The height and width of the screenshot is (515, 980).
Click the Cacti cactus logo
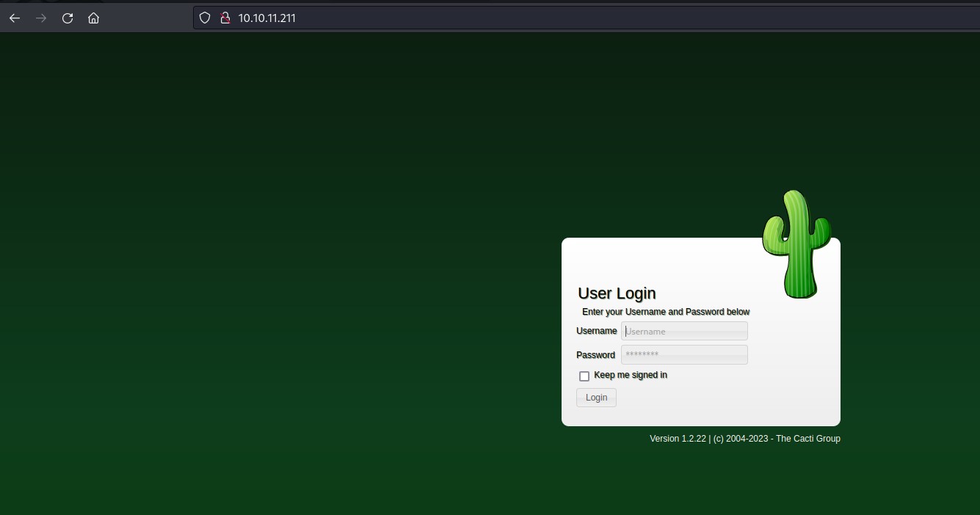(796, 244)
